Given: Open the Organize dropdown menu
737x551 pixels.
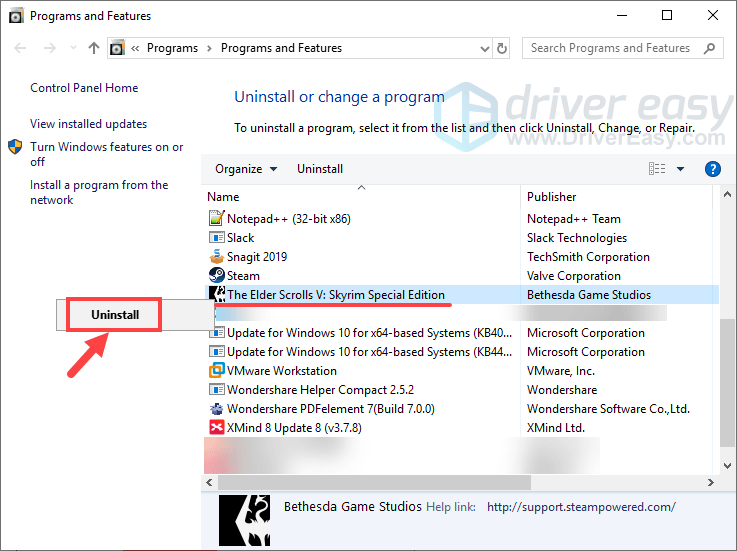Looking at the screenshot, I should (x=246, y=169).
